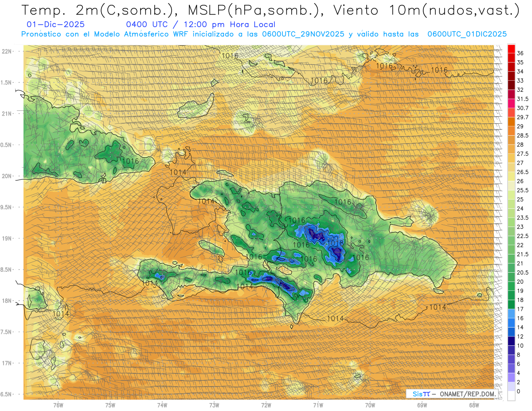Click the 20N latitude axis label
This screenshot has width=532, height=411.
coord(7,176)
